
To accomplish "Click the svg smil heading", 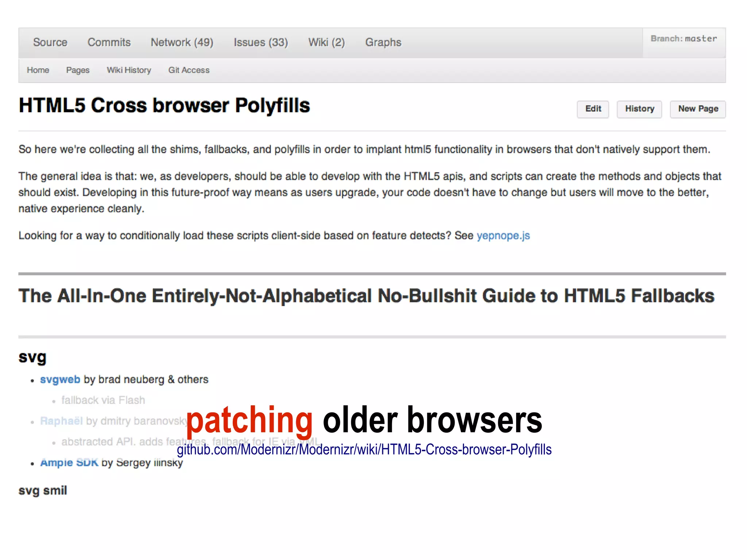I will coord(43,491).
